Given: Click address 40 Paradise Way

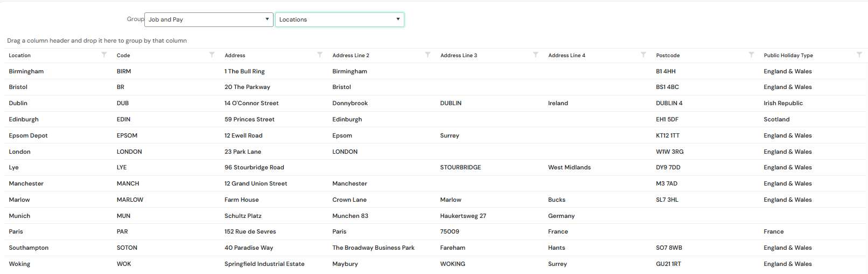Looking at the screenshot, I should pyautogui.click(x=249, y=248).
